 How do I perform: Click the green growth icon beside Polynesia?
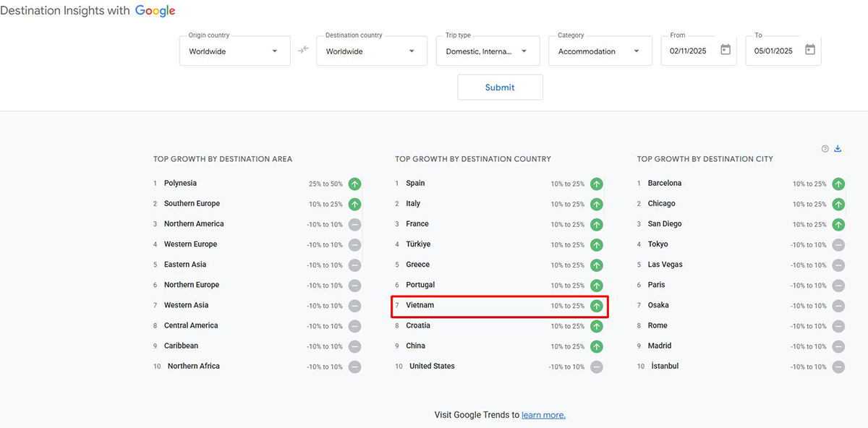[x=354, y=184]
